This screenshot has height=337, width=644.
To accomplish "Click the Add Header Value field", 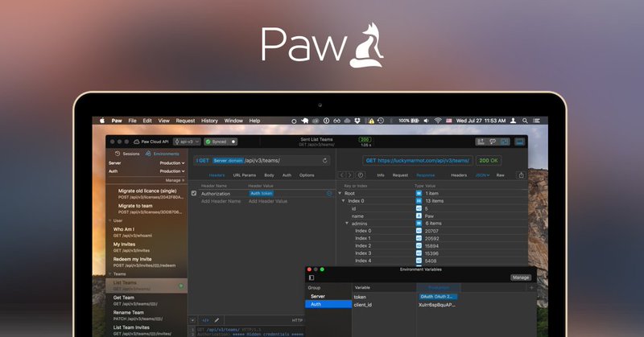I will [268, 201].
